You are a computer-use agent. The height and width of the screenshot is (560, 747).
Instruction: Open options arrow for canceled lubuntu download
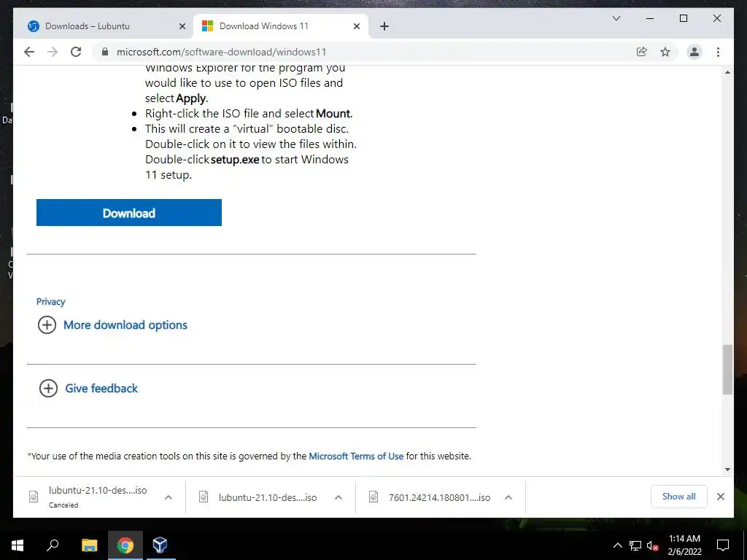click(169, 497)
